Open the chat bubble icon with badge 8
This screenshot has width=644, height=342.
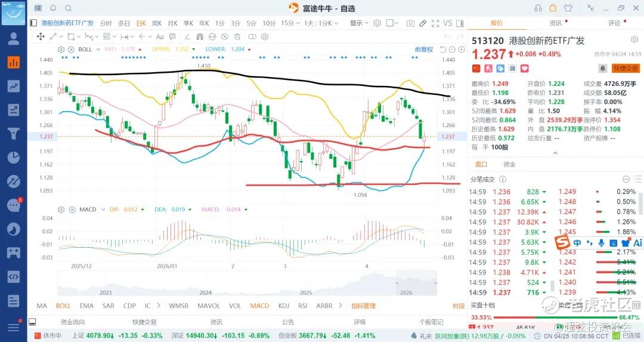(14, 205)
